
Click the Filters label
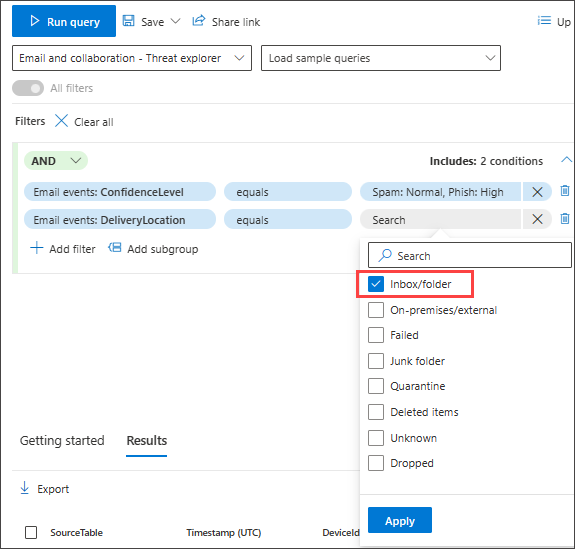(x=30, y=121)
